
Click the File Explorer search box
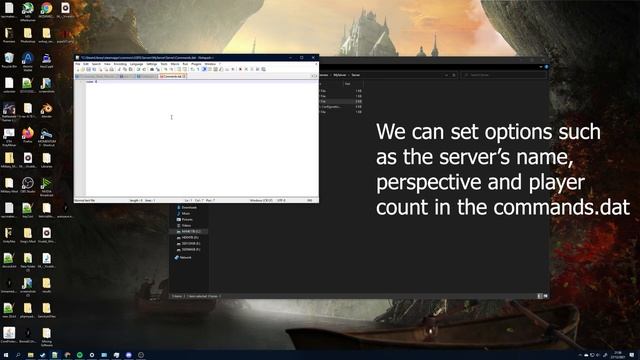(x=504, y=75)
